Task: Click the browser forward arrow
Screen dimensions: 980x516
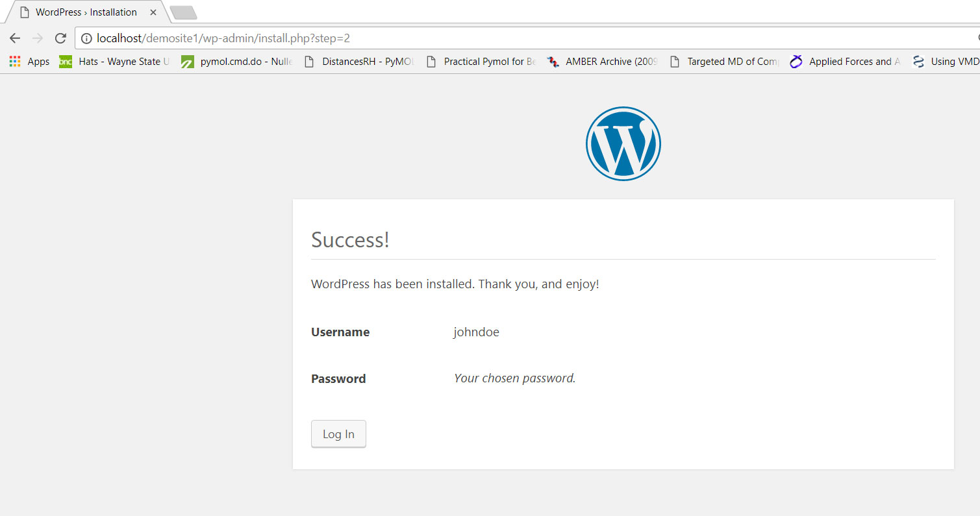Action: 38,38
